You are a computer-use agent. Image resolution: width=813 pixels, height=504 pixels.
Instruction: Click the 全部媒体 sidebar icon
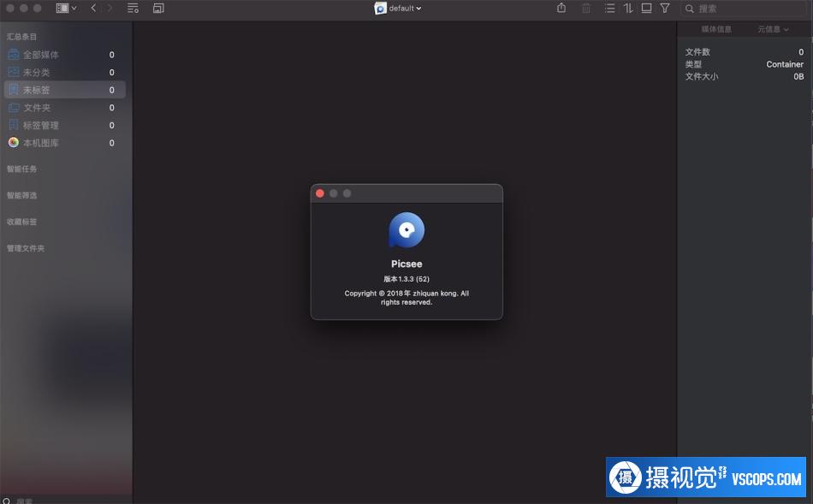click(14, 55)
